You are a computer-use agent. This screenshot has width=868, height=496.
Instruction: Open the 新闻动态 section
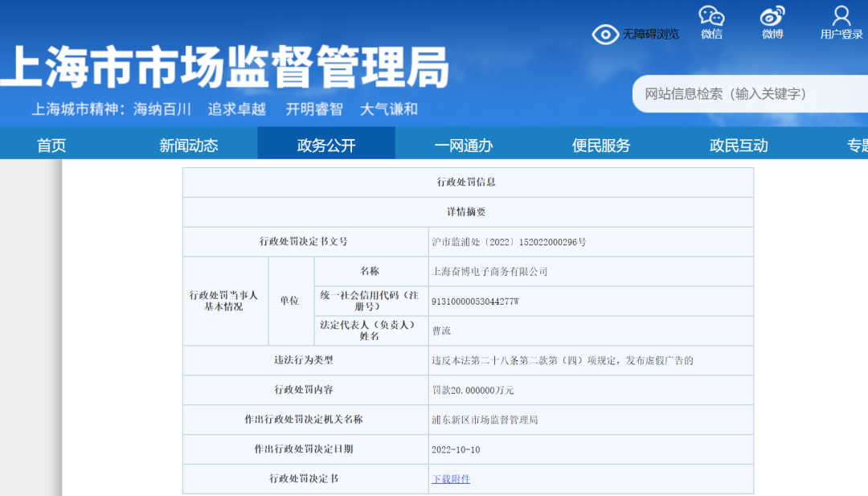coord(189,143)
